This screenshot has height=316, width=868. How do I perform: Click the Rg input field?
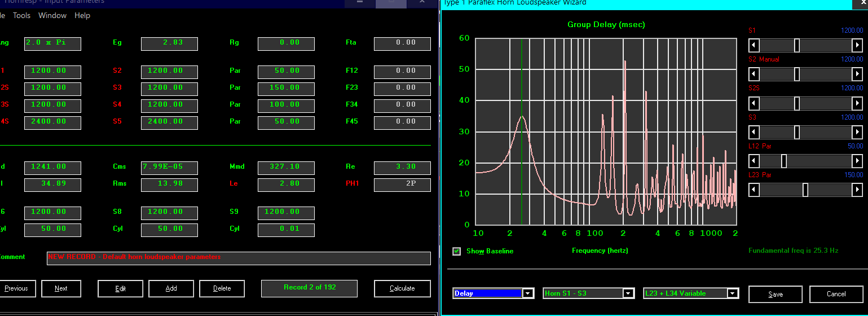286,43
